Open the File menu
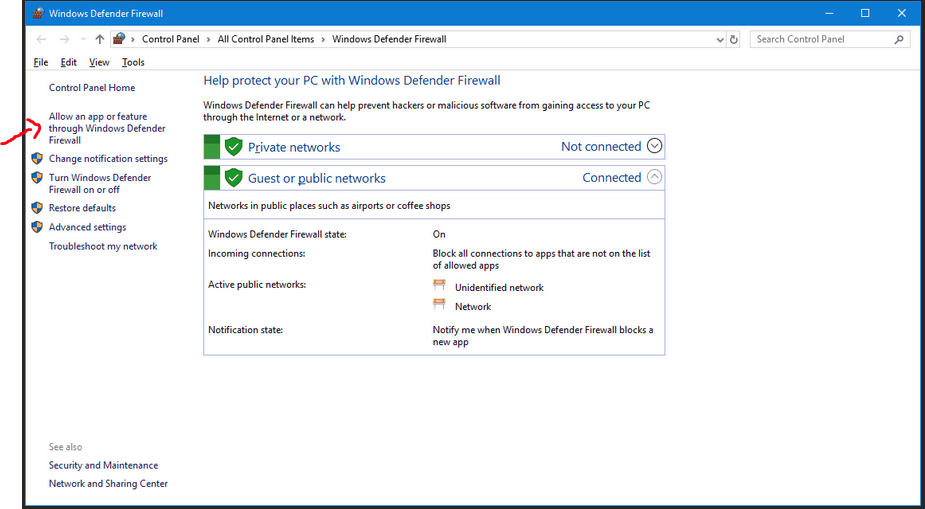 (41, 62)
